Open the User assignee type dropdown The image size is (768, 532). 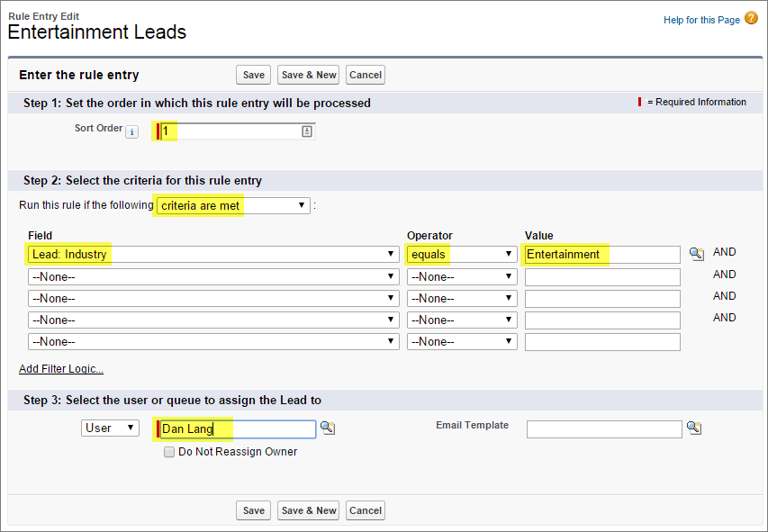click(x=110, y=428)
